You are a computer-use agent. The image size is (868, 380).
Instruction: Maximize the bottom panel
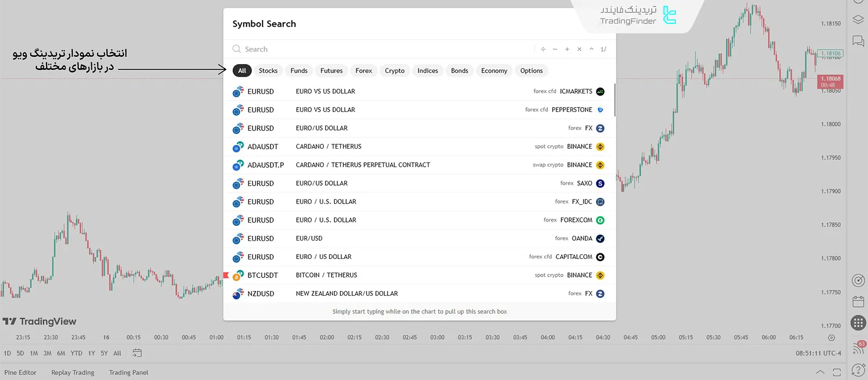point(837,372)
